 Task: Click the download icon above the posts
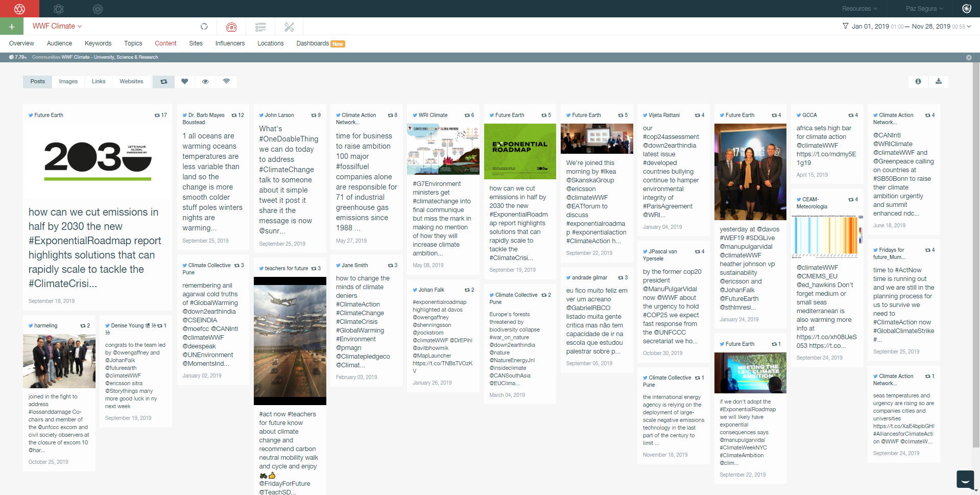coord(939,82)
